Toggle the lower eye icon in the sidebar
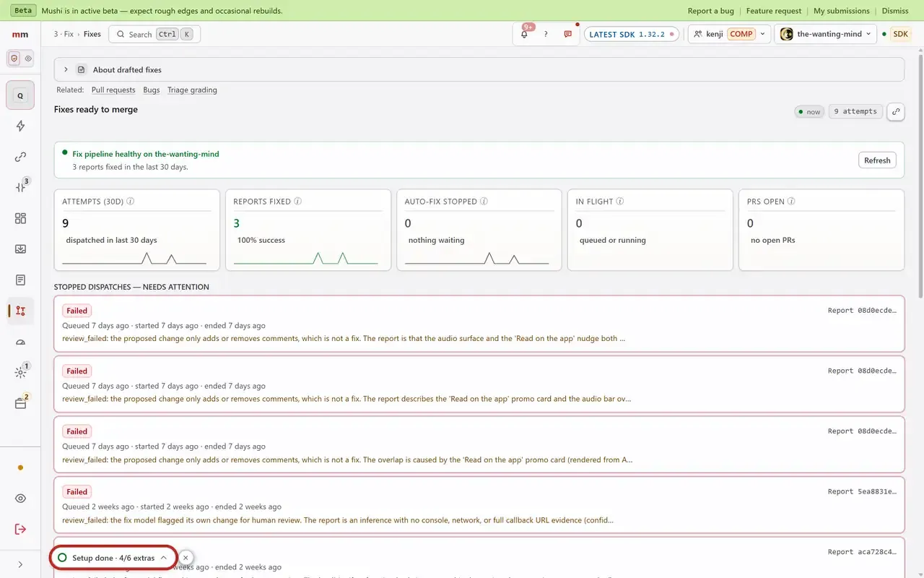 20,499
